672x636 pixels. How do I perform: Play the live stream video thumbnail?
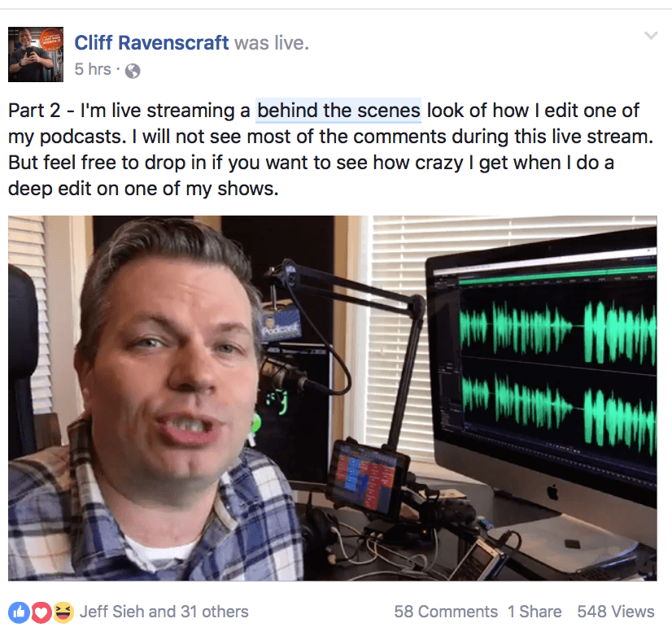pos(333,399)
